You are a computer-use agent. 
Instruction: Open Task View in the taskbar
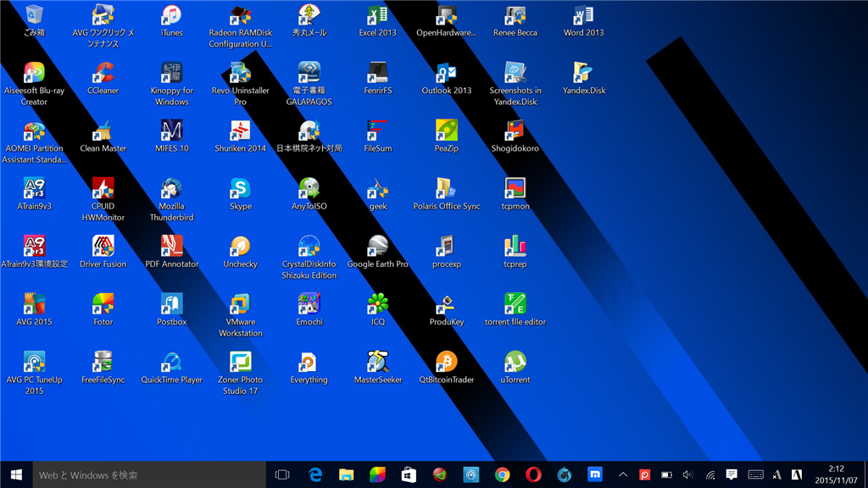282,474
